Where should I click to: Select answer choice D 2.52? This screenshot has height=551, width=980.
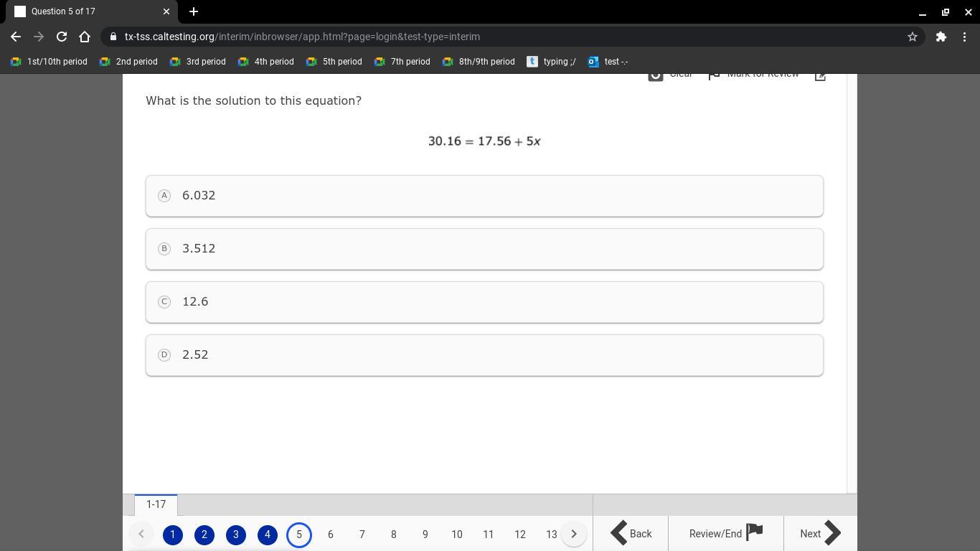(x=484, y=355)
